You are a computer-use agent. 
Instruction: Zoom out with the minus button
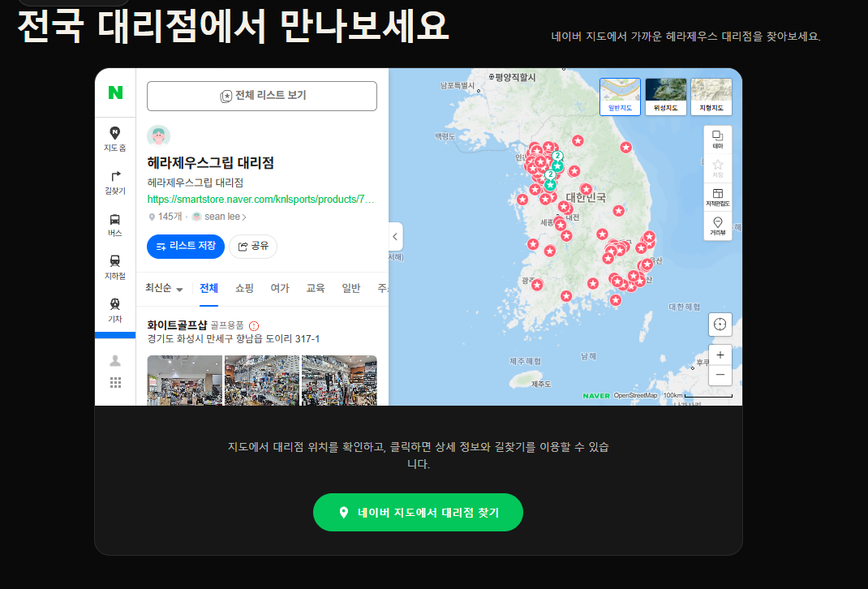[x=720, y=375]
